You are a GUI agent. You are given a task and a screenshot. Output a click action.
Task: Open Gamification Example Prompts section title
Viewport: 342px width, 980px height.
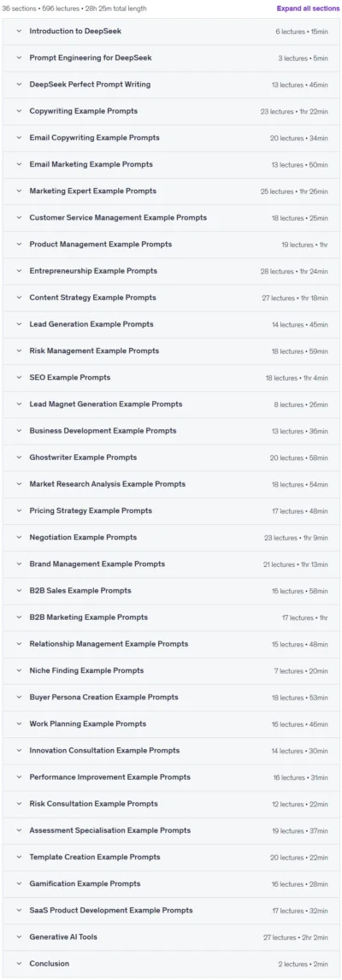(x=85, y=883)
